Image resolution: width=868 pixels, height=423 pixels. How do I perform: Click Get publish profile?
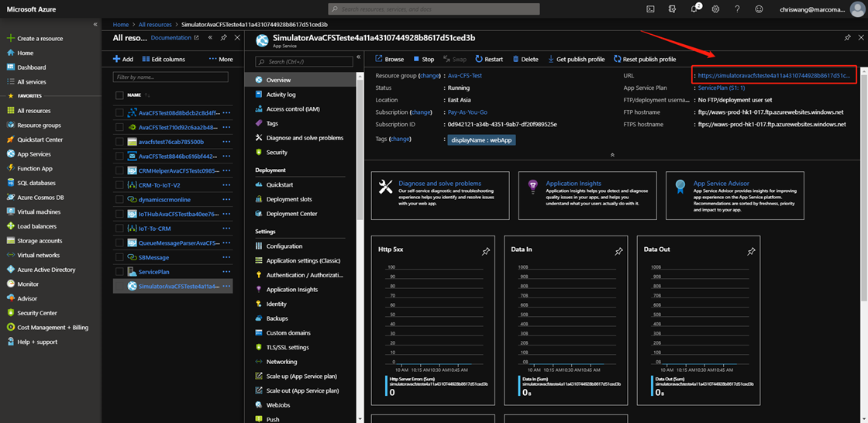pos(577,59)
